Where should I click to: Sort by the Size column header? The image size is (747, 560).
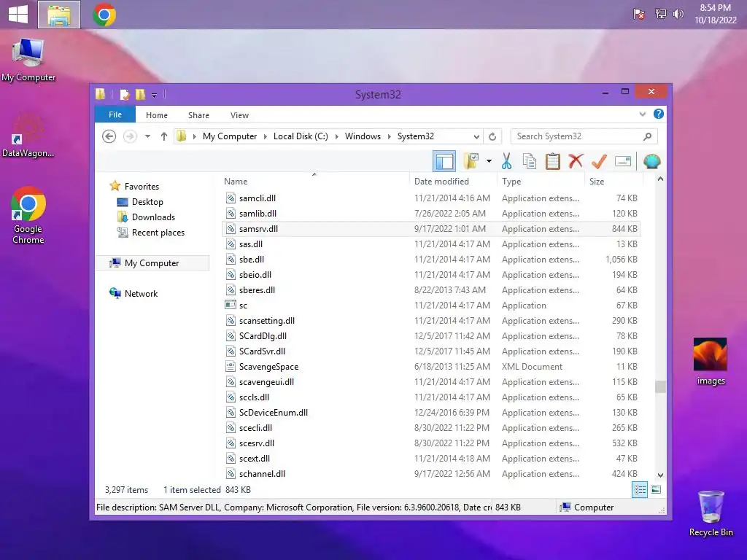coord(597,182)
